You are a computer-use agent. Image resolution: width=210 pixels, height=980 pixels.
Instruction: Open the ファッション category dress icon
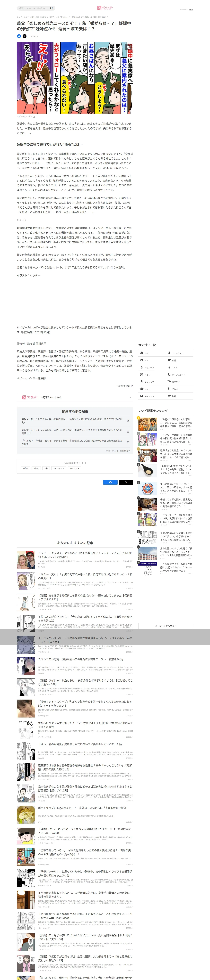pos(169,353)
